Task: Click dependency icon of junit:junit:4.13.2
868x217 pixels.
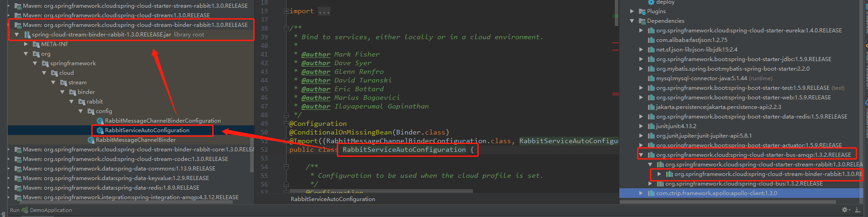Action: pos(651,126)
